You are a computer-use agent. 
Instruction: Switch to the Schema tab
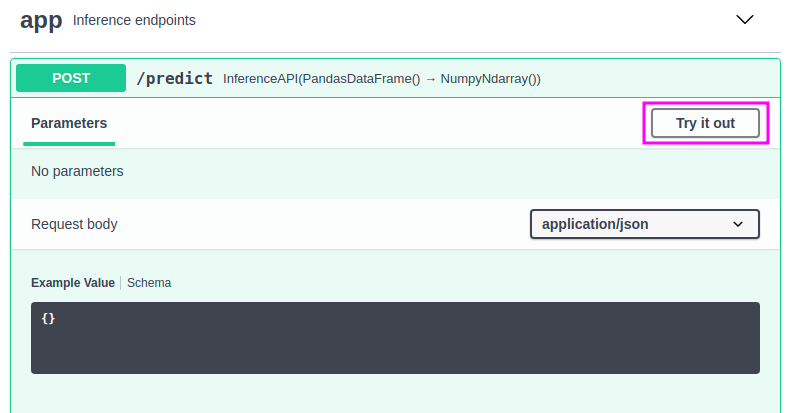(x=149, y=283)
